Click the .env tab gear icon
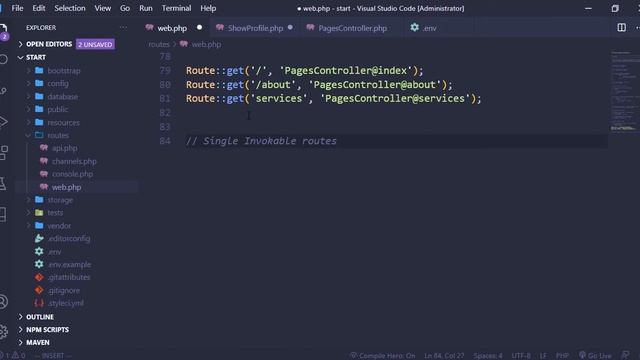Screen dimensions: 640x360 [x=414, y=27]
